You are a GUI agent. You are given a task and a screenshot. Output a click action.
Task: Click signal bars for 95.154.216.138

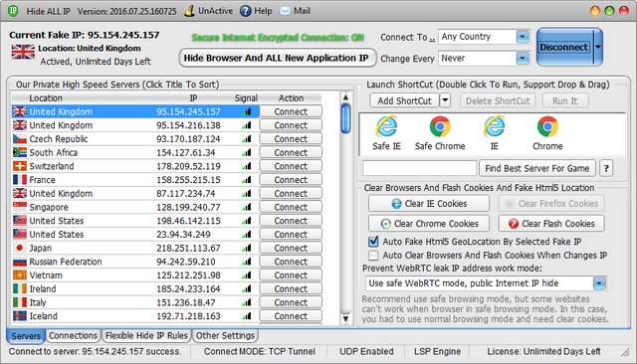pos(246,125)
